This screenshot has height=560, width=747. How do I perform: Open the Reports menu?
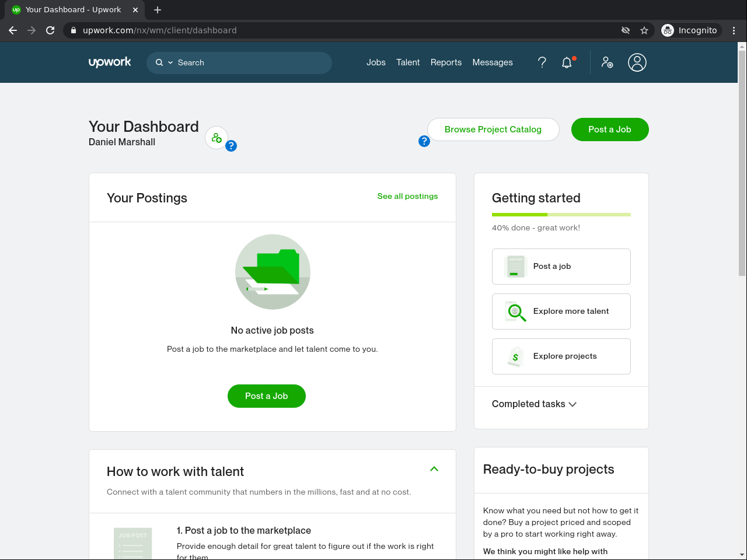click(x=446, y=62)
